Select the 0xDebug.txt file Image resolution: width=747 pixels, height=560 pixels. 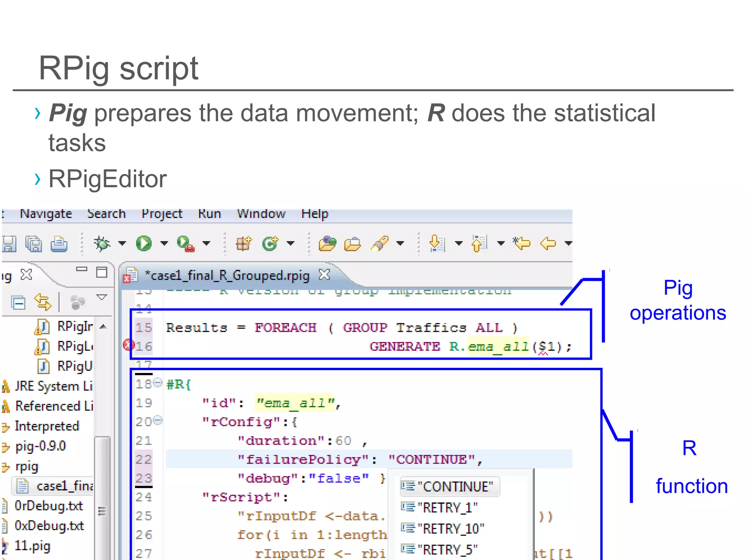point(43,526)
